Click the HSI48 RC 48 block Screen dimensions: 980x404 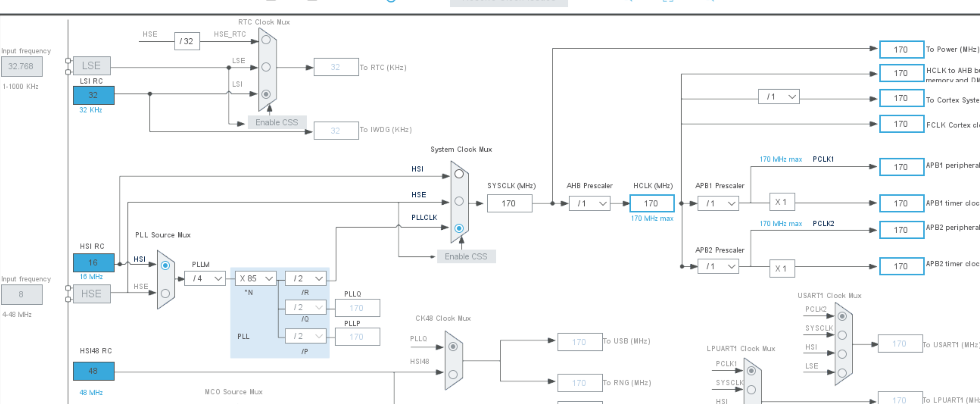tap(94, 371)
